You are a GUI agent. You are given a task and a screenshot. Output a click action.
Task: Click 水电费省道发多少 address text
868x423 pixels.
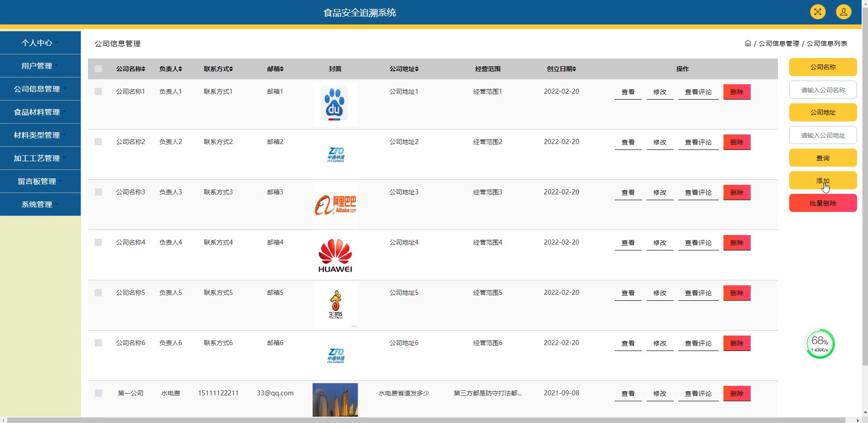404,393
